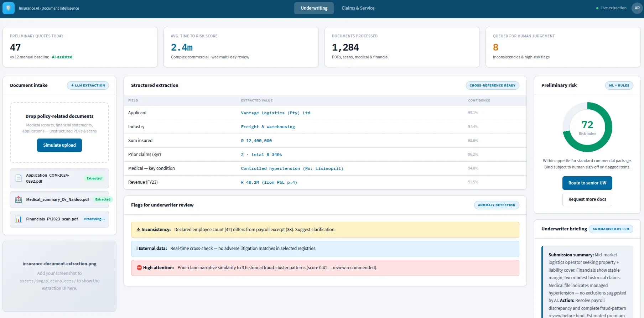The image size is (644, 318).
Task: Click the warning triangle Inconsistency icon
Action: pos(139,230)
